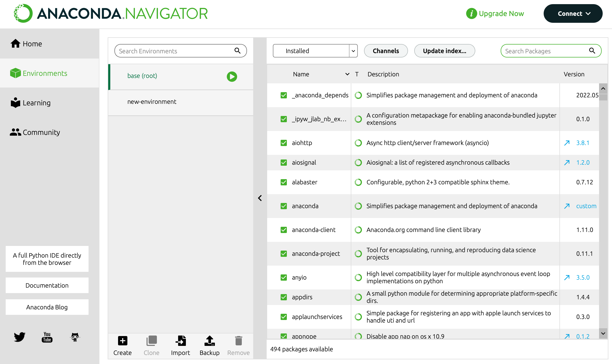
Task: Collapse the environments panel with the left chevron
Action: coord(260,198)
